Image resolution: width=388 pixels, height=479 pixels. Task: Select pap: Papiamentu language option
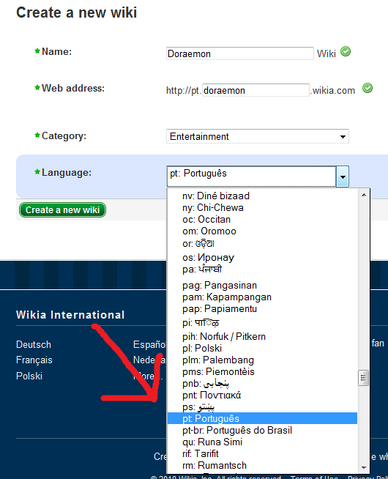[219, 309]
